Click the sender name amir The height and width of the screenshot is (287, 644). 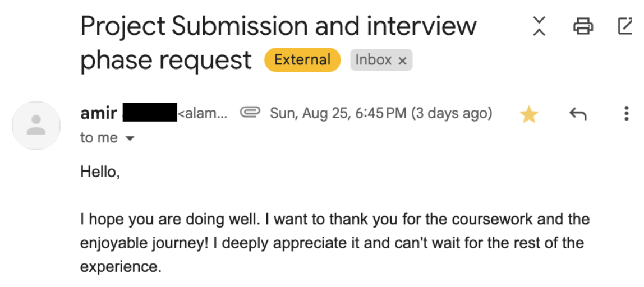[99, 113]
